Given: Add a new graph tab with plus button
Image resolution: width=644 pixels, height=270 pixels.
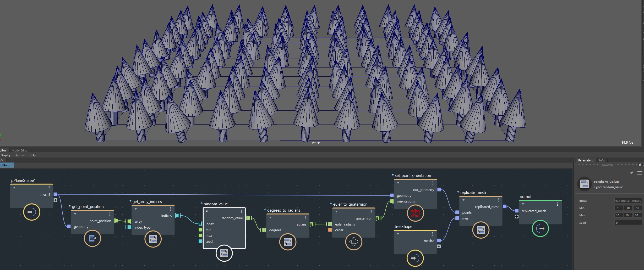Looking at the screenshot, I should pyautogui.click(x=11, y=160).
